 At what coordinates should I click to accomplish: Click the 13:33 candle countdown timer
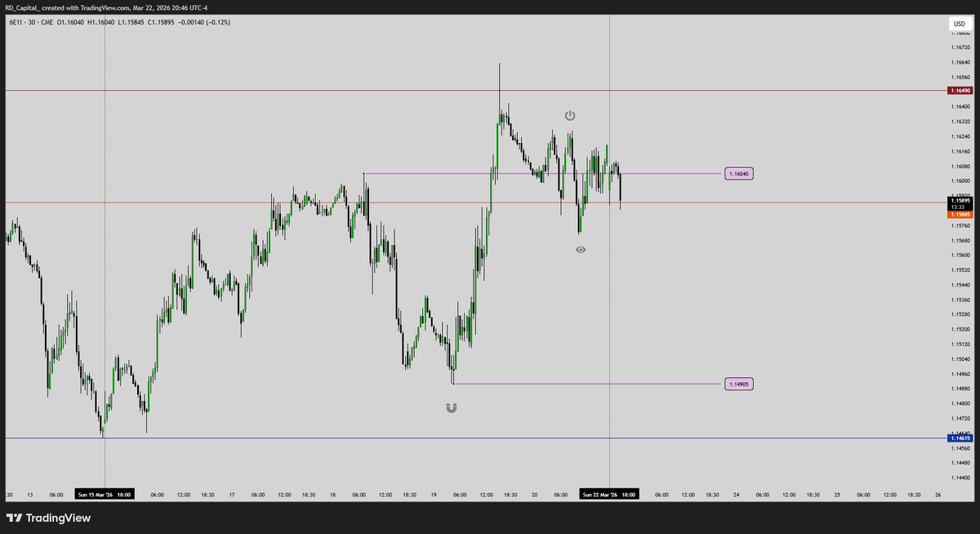pyautogui.click(x=960, y=207)
